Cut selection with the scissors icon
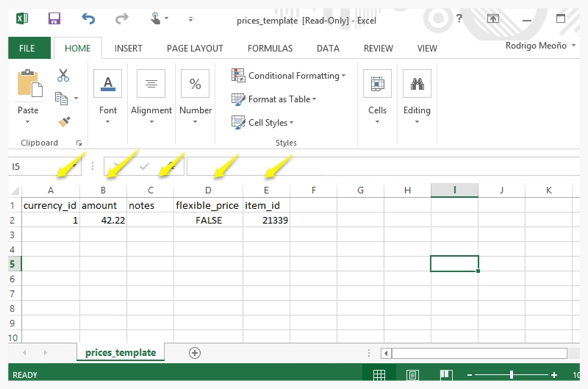 [x=63, y=75]
